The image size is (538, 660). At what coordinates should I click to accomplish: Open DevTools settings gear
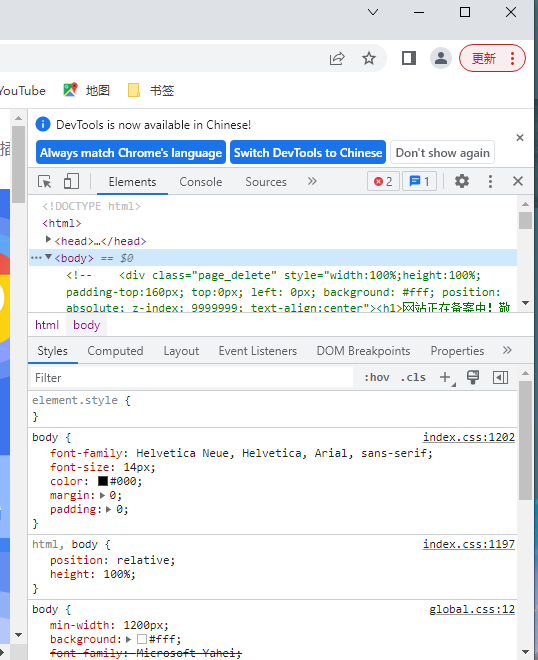point(462,181)
